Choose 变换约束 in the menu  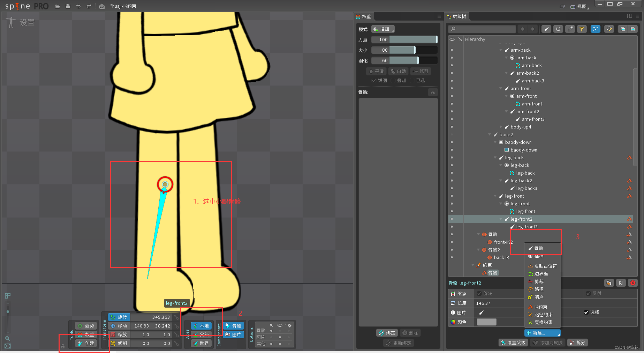(x=542, y=322)
